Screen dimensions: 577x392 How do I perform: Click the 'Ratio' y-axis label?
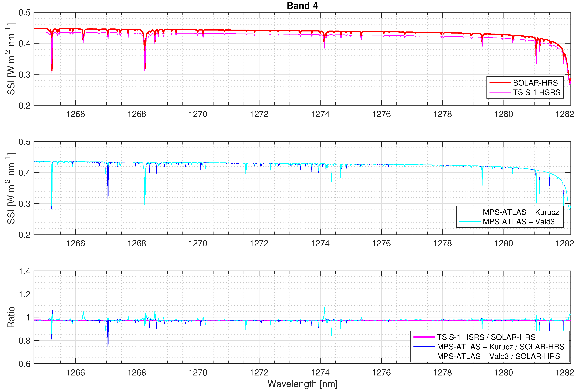(11, 317)
